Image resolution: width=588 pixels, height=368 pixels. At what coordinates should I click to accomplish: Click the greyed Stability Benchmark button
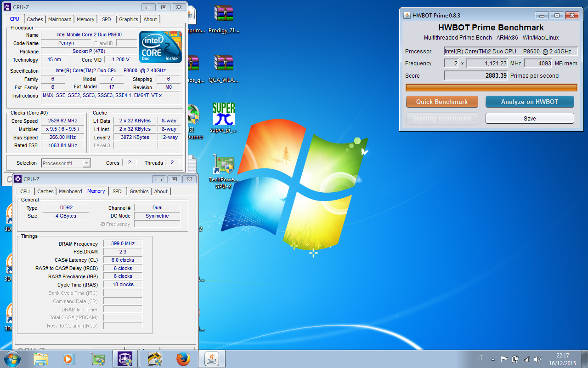(x=442, y=118)
